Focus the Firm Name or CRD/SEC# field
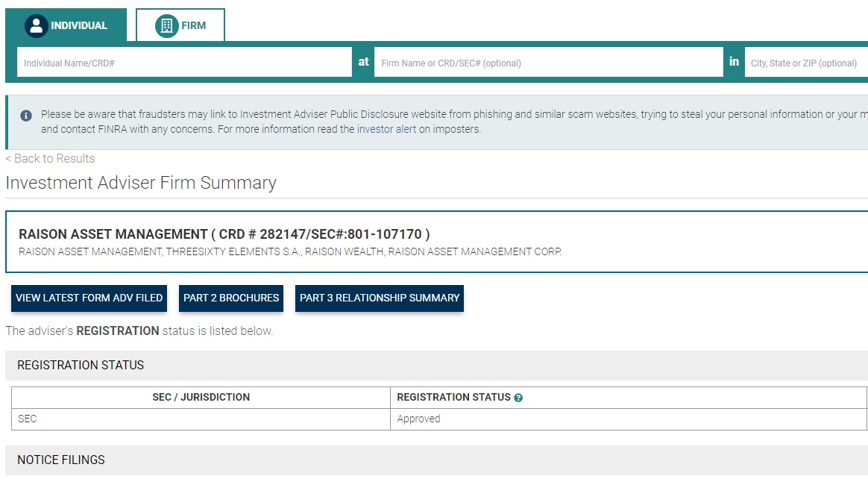The width and height of the screenshot is (868, 479). click(549, 63)
